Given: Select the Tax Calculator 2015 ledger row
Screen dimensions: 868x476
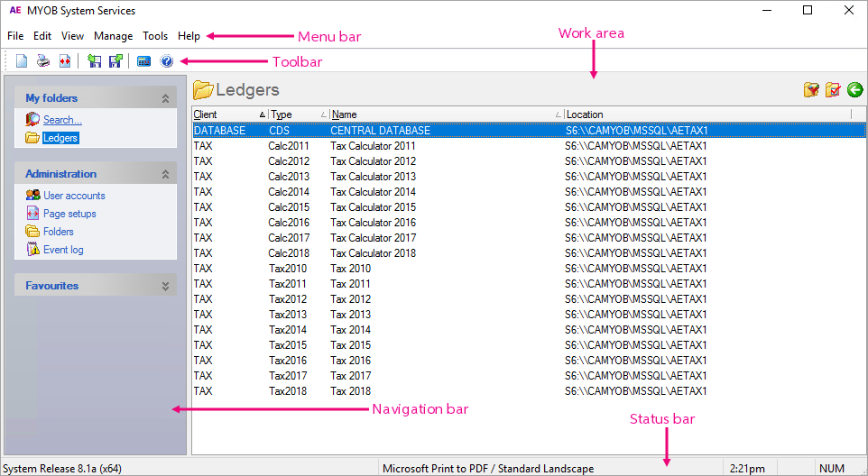Looking at the screenshot, I should (373, 207).
